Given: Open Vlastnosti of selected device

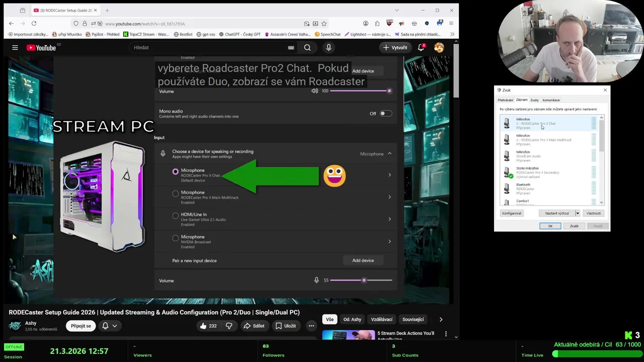Looking at the screenshot, I should [x=593, y=213].
